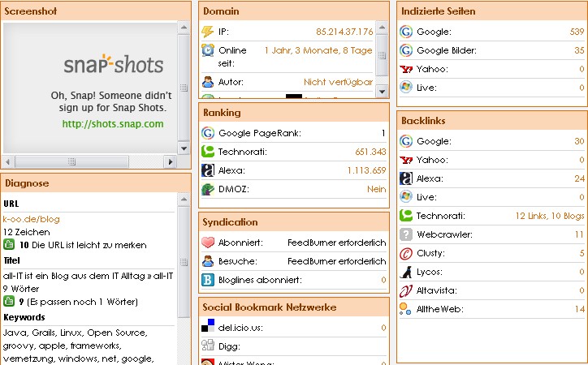
Task: Click thumbs-up icon beside title score 9
Action: coord(9,301)
